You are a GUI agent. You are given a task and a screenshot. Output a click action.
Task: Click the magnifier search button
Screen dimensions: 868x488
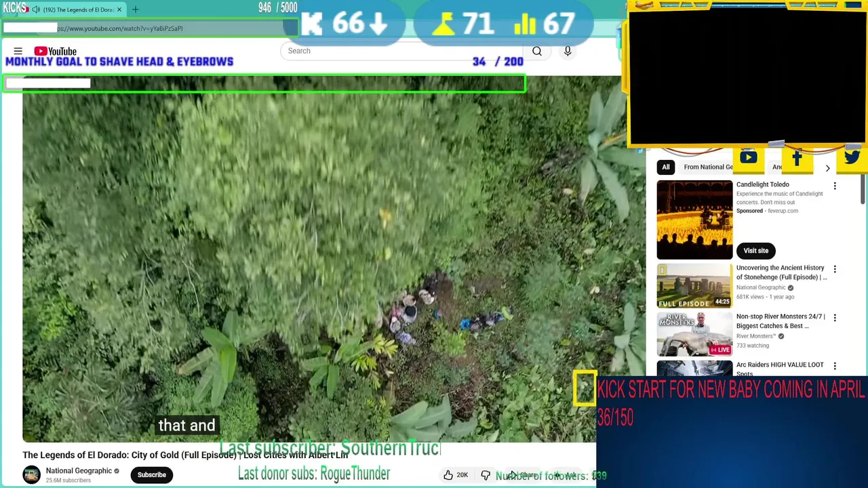[537, 51]
